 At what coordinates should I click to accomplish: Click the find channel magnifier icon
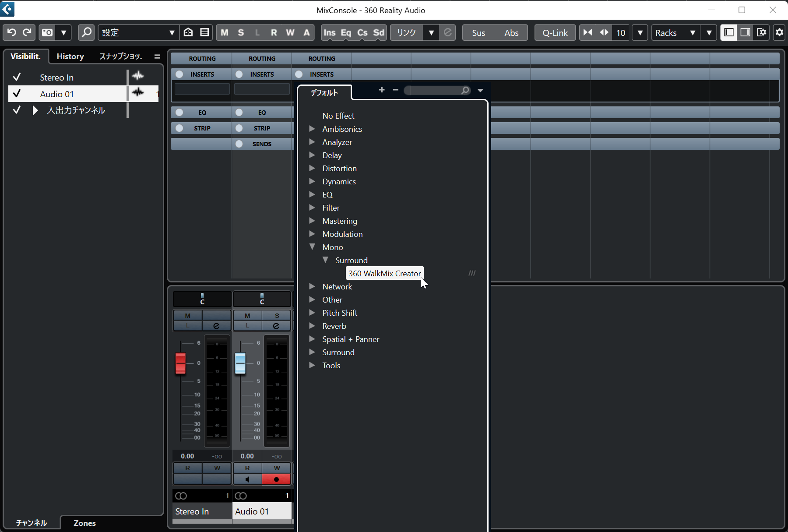coord(86,32)
